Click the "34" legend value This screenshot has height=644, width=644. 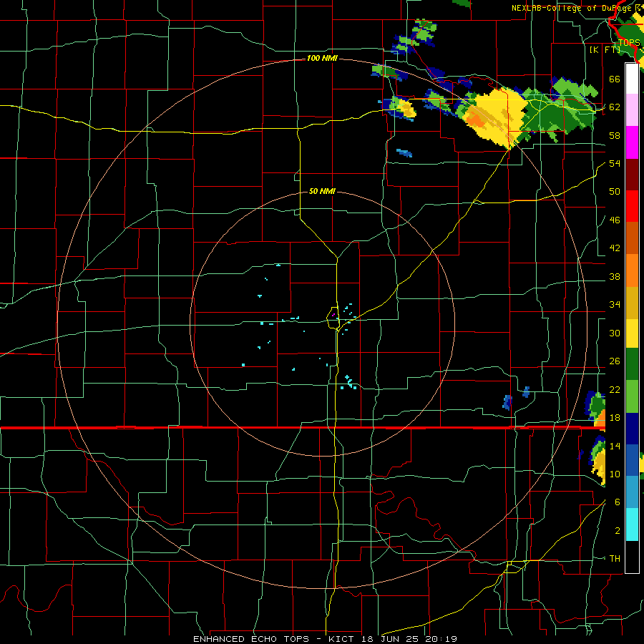tap(615, 305)
